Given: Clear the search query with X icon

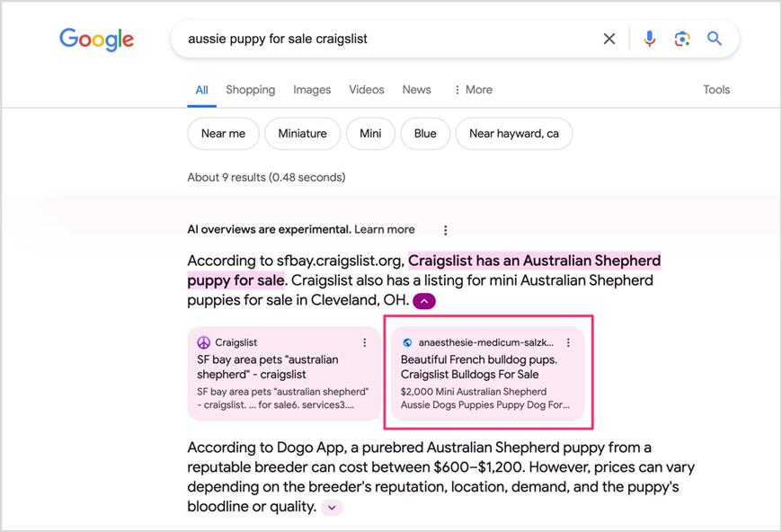Looking at the screenshot, I should pos(609,39).
